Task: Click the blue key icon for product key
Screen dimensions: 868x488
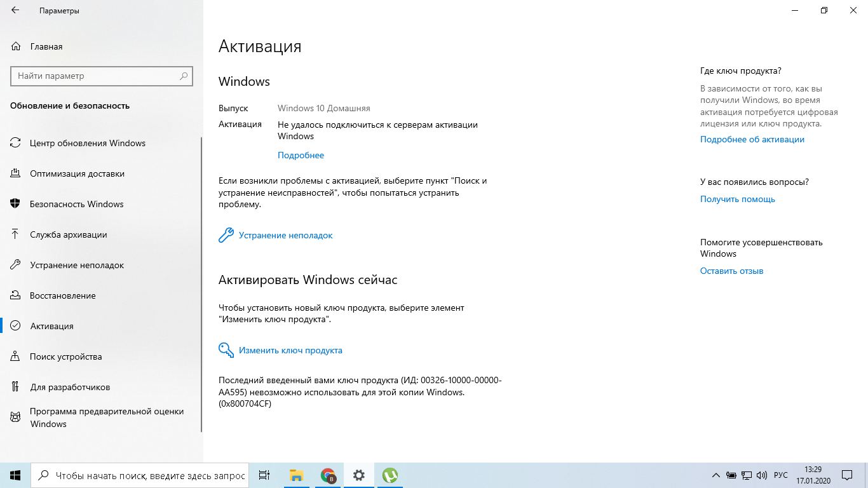Action: (x=226, y=350)
